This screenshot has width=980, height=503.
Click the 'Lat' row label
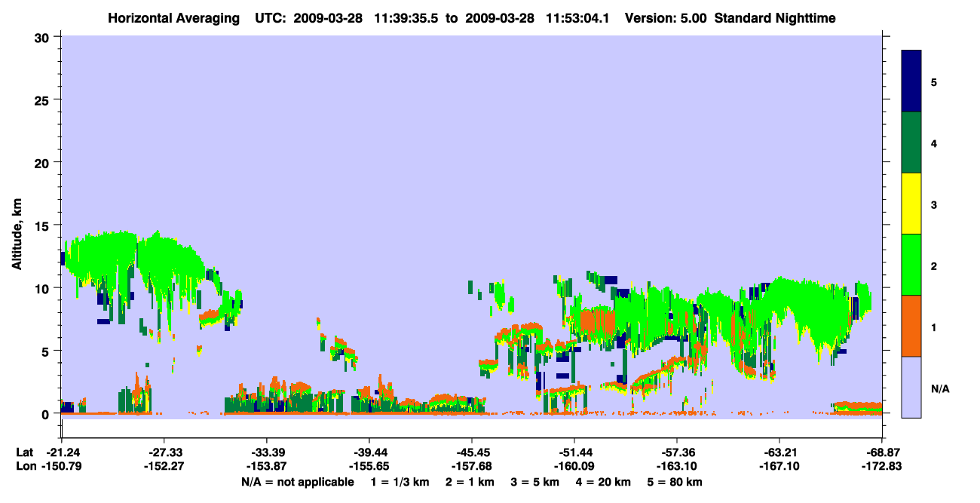(x=23, y=452)
